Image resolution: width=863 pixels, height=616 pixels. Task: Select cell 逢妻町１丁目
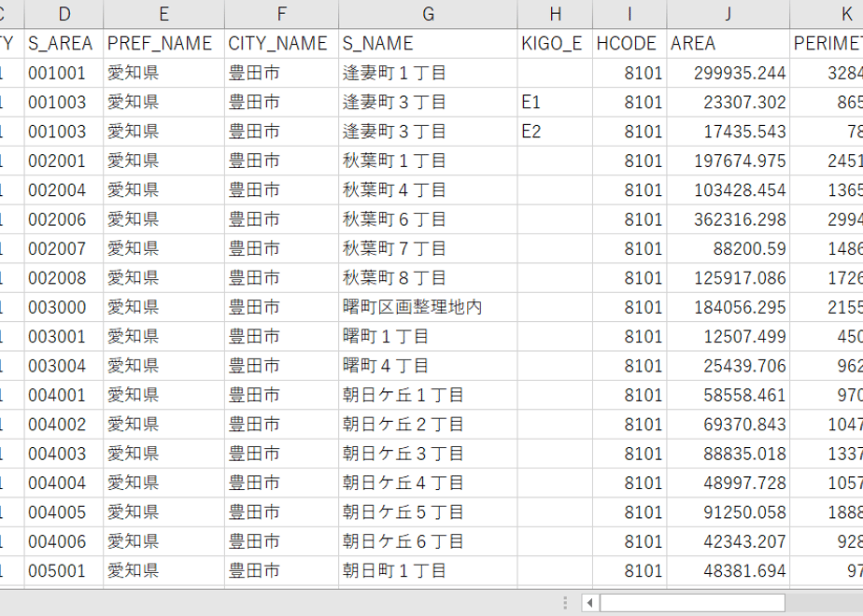tap(428, 73)
